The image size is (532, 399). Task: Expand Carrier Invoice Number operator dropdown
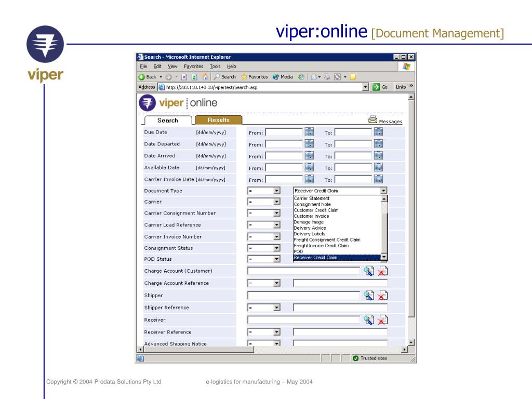[277, 237]
